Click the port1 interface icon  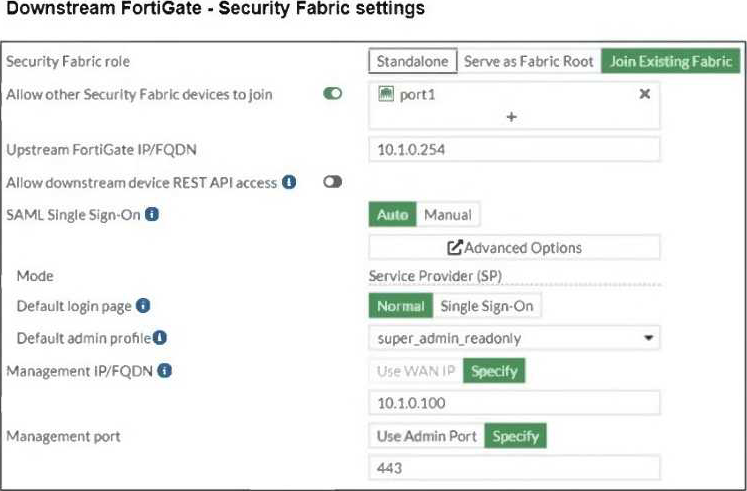tap(385, 94)
